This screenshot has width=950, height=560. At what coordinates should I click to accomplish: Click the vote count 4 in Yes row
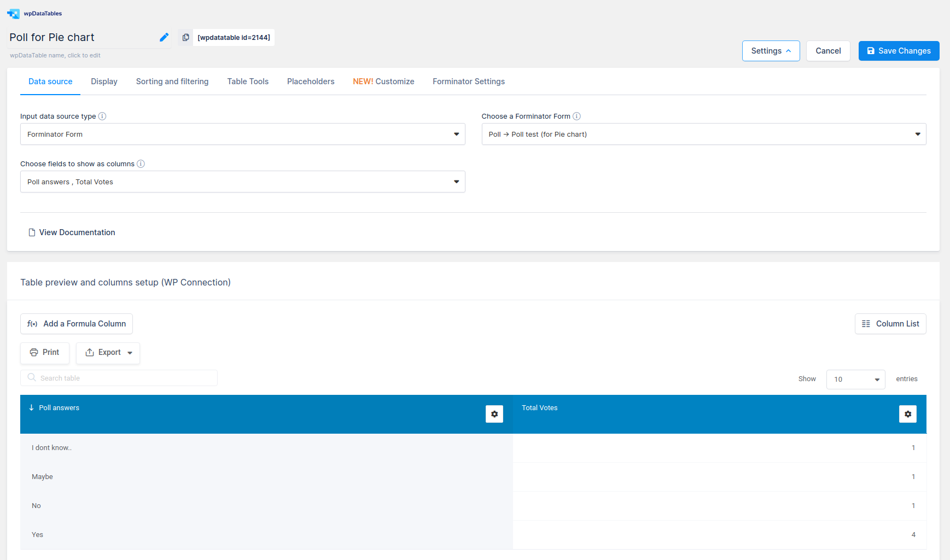tap(913, 535)
